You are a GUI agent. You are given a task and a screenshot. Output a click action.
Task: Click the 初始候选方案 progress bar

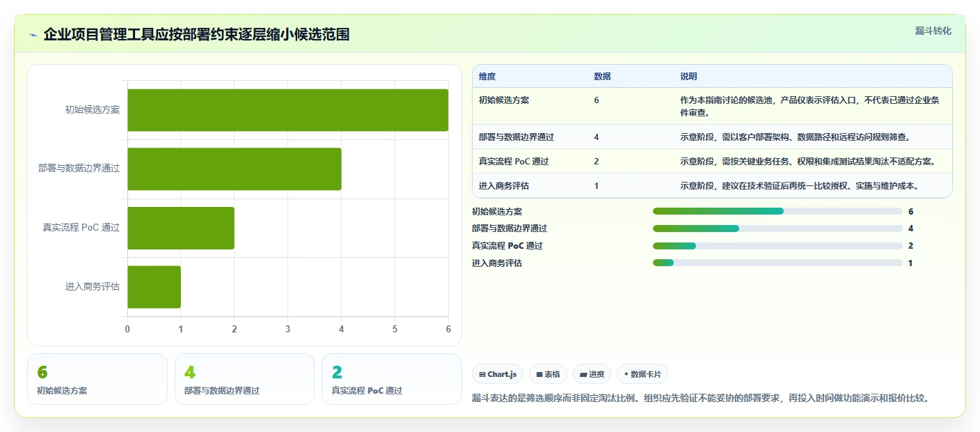(777, 211)
